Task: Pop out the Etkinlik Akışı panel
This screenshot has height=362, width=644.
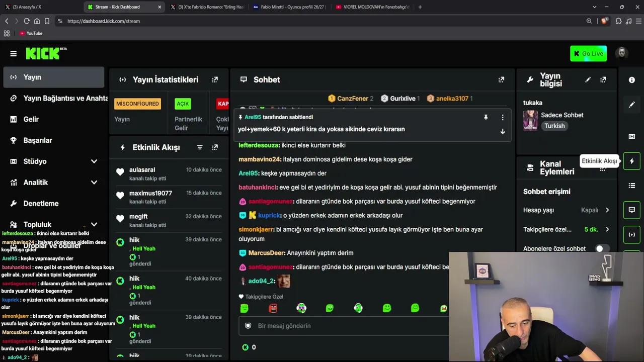Action: 215,147
